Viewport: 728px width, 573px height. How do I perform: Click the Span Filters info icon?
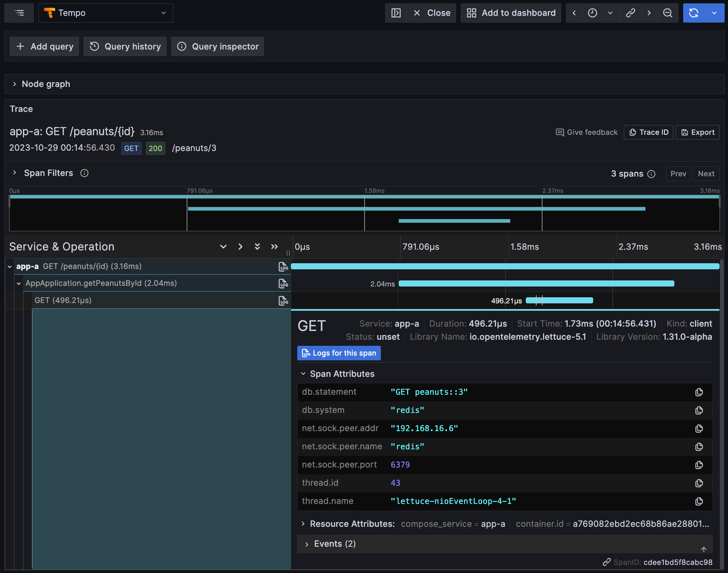point(84,173)
